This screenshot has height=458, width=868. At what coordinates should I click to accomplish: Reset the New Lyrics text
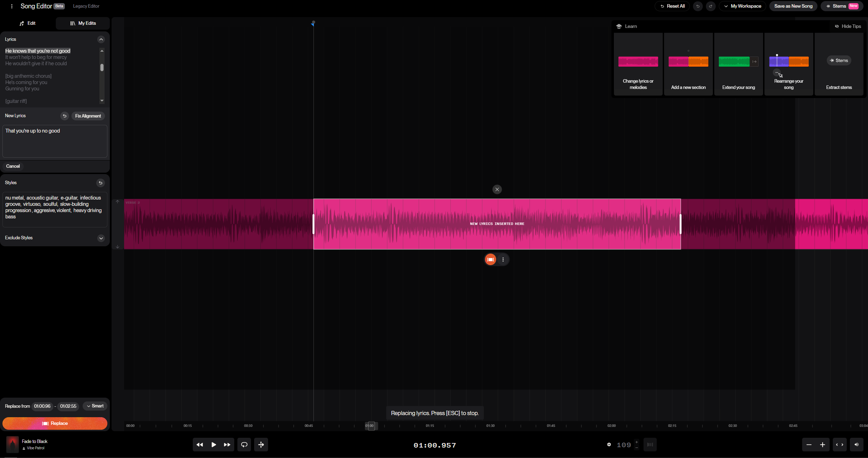tap(64, 116)
